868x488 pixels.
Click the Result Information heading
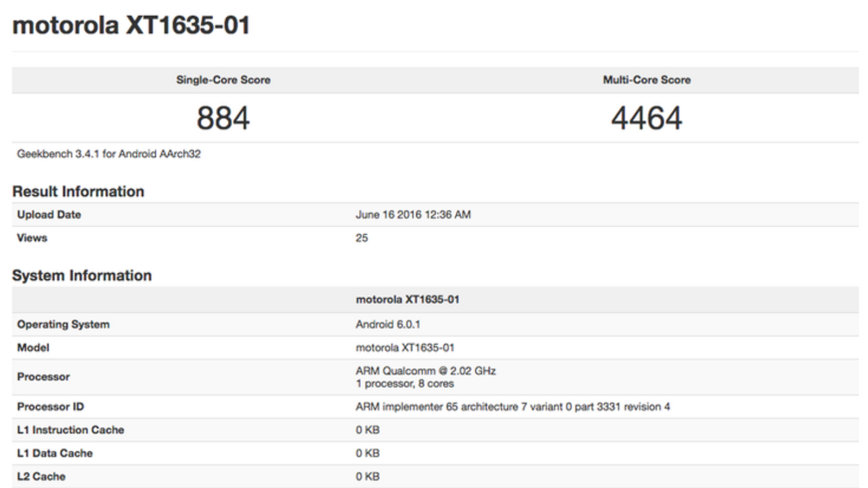coord(78,191)
